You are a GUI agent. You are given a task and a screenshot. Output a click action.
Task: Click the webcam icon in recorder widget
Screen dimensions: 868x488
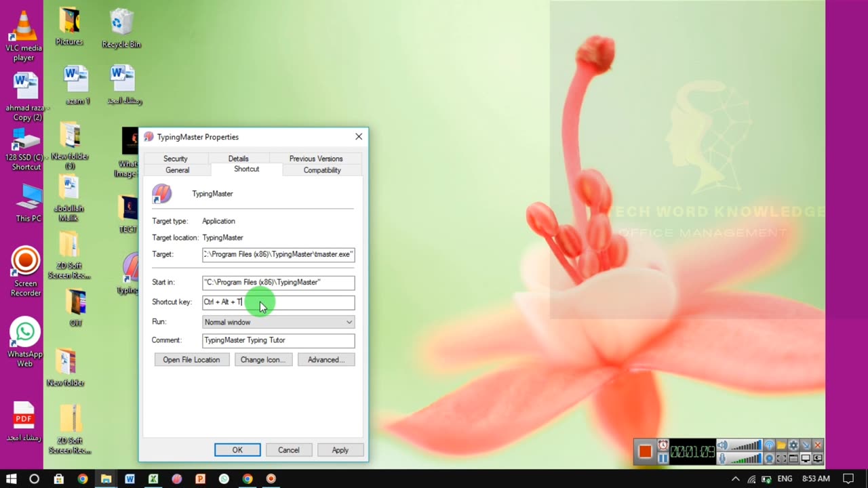pyautogui.click(x=770, y=458)
